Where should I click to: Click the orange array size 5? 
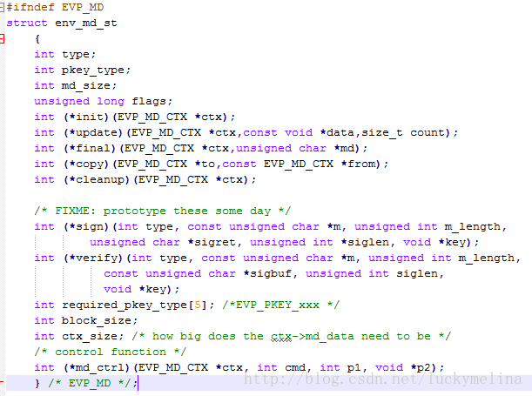pyautogui.click(x=198, y=305)
